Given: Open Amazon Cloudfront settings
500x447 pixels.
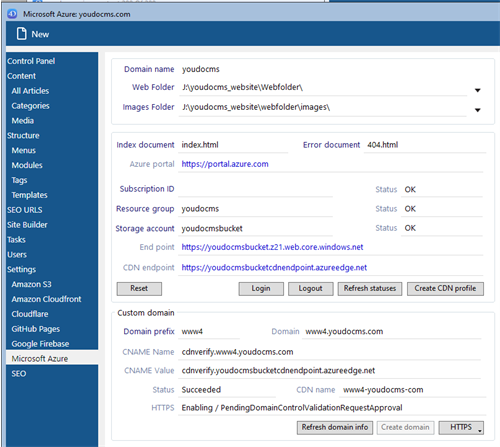Looking at the screenshot, I should coord(46,299).
